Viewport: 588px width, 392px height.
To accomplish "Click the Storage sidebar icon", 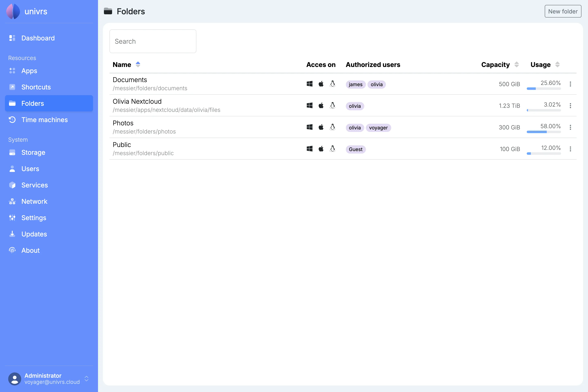I will coord(12,153).
